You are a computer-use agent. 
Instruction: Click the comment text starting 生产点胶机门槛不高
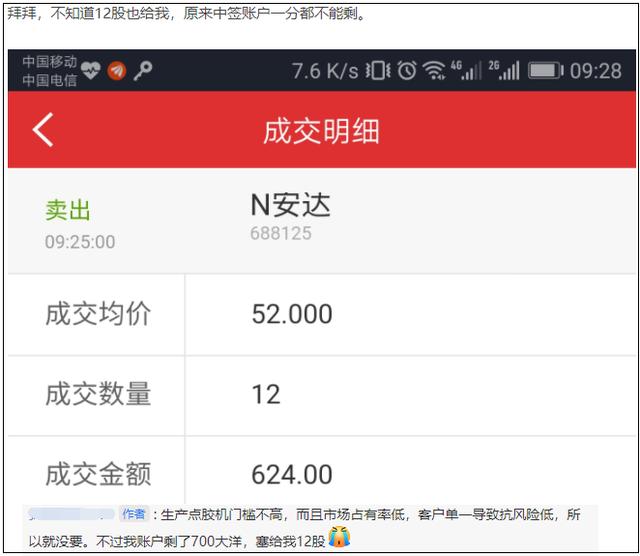304,528
